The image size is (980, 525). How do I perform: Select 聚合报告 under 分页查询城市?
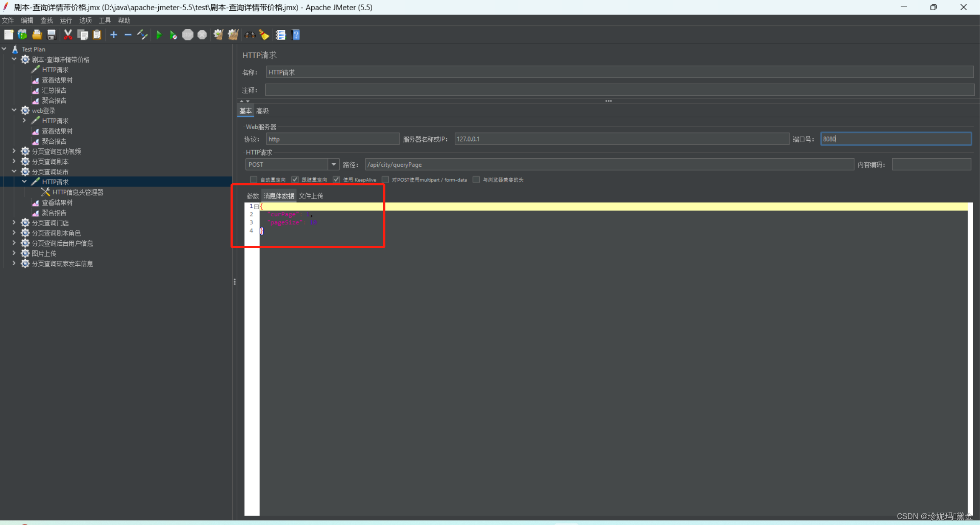click(54, 213)
